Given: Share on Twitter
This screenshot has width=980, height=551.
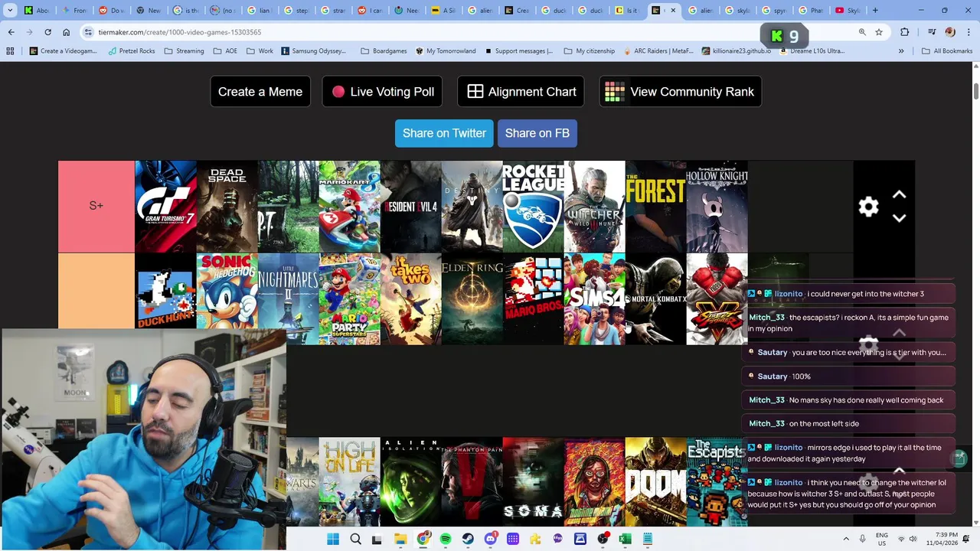Looking at the screenshot, I should click(x=444, y=133).
